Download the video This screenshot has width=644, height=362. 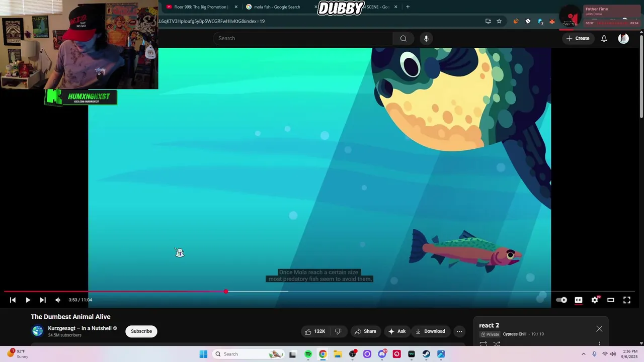[430, 331]
